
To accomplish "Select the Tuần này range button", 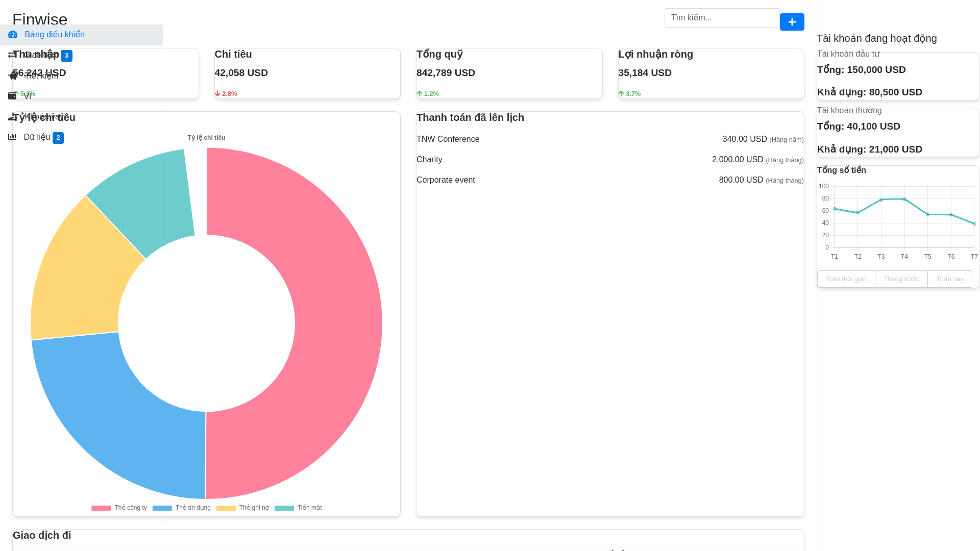I will [950, 279].
